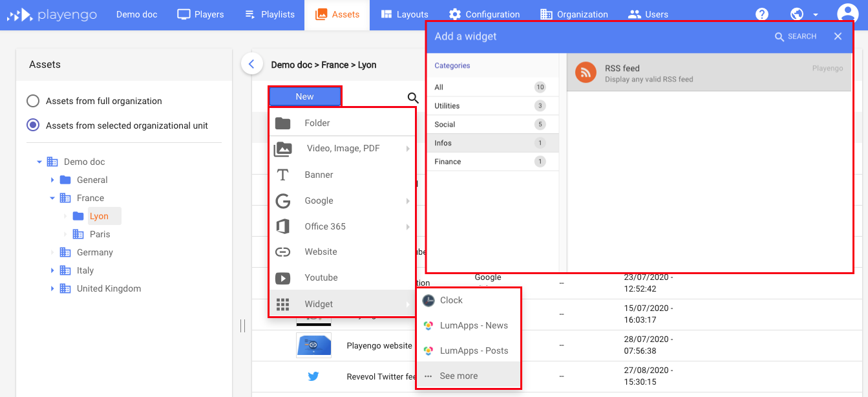Open the language dropdown arrow
The image size is (868, 397).
click(x=816, y=15)
